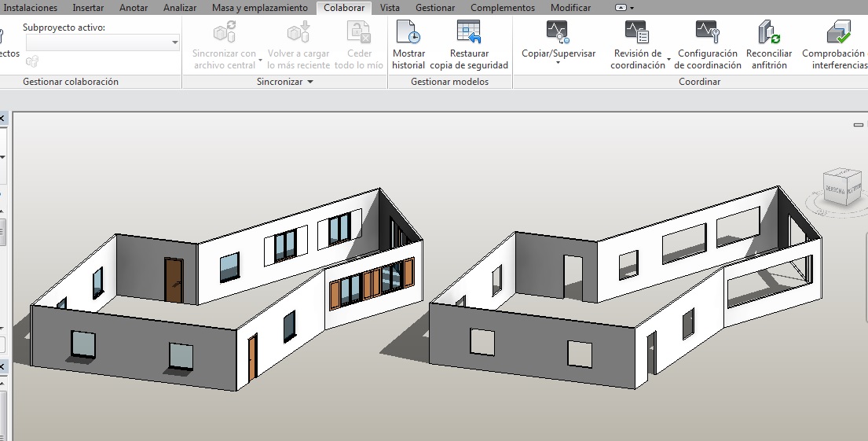Open Configuración de coordinación settings

tap(708, 33)
